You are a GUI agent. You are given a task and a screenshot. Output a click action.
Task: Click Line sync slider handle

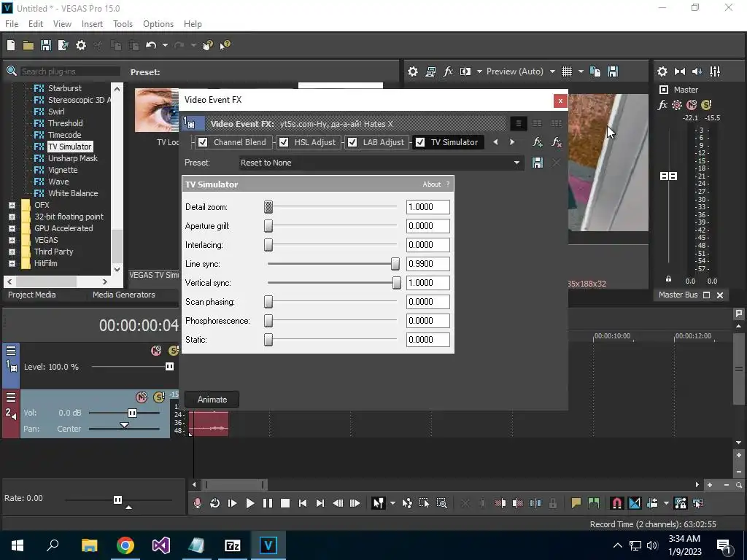click(x=395, y=263)
